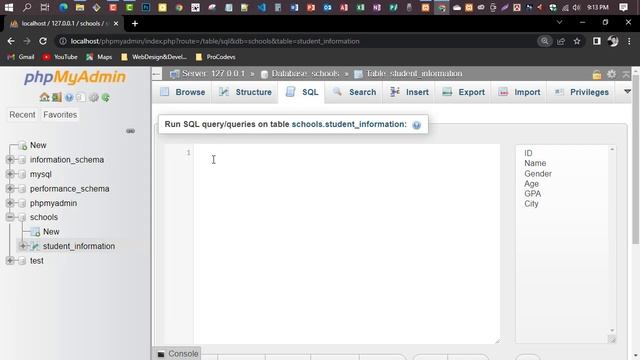Click the browser address bar URL
This screenshot has width=640, height=360.
[x=215, y=41]
